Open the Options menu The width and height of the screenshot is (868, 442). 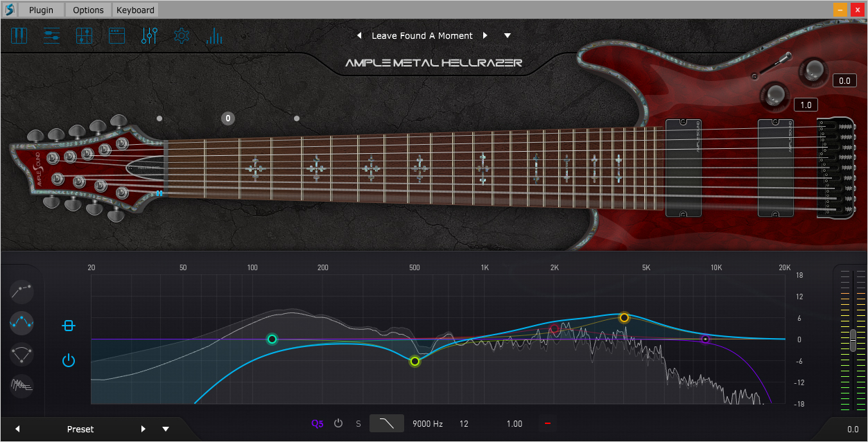point(88,10)
